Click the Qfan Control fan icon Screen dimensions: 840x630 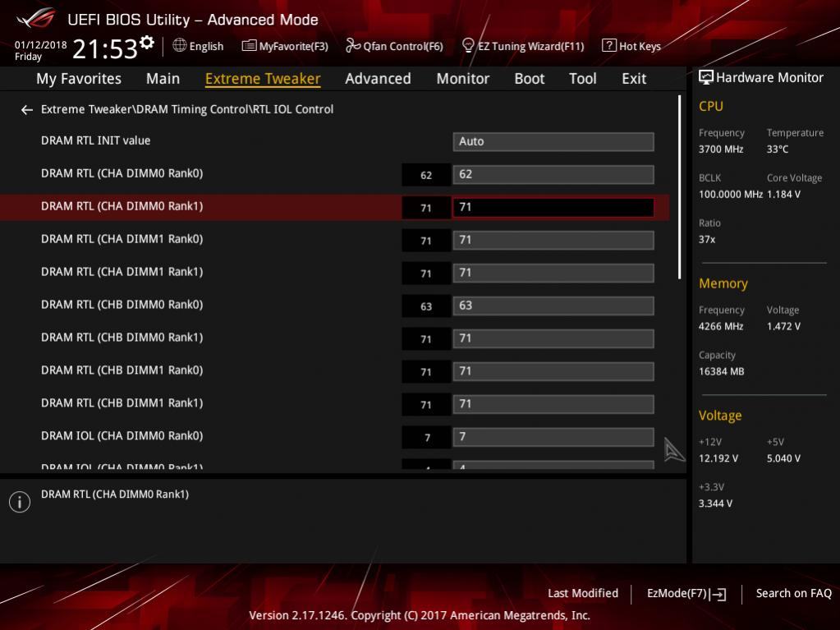[x=352, y=45]
